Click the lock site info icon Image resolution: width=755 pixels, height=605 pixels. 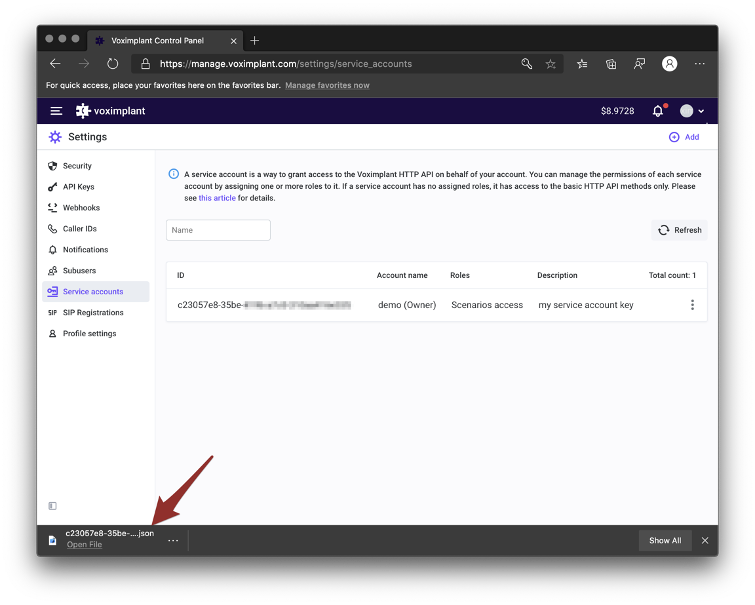pyautogui.click(x=145, y=64)
